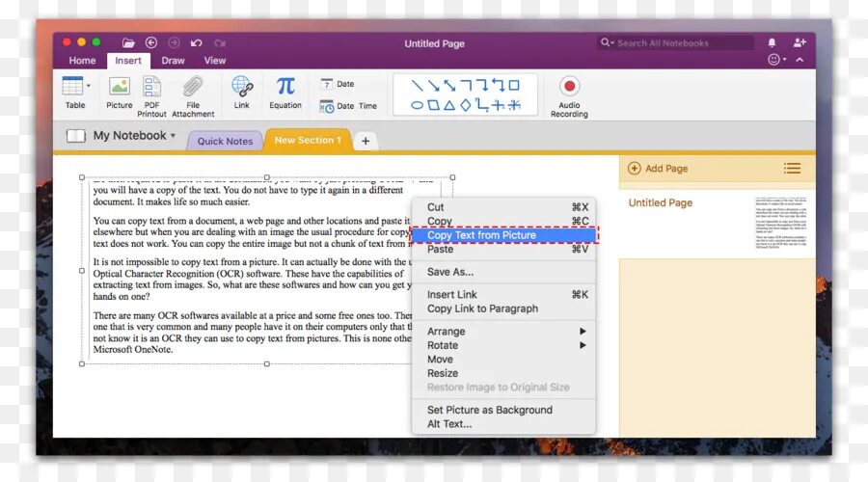Insert a Table from the ribbon

pyautogui.click(x=74, y=93)
